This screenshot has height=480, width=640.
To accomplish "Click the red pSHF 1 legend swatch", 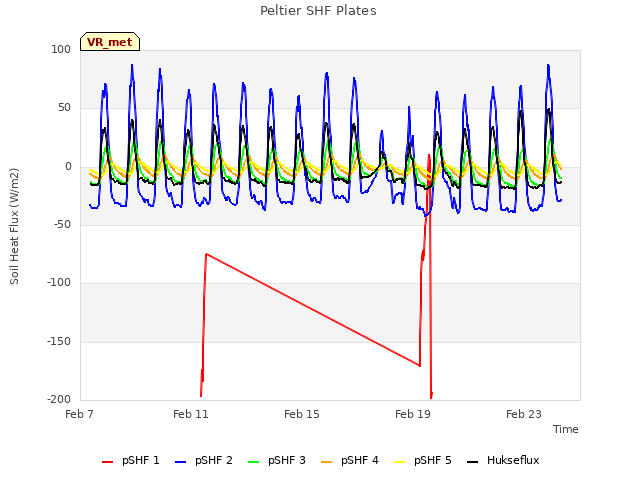I will (107, 462).
